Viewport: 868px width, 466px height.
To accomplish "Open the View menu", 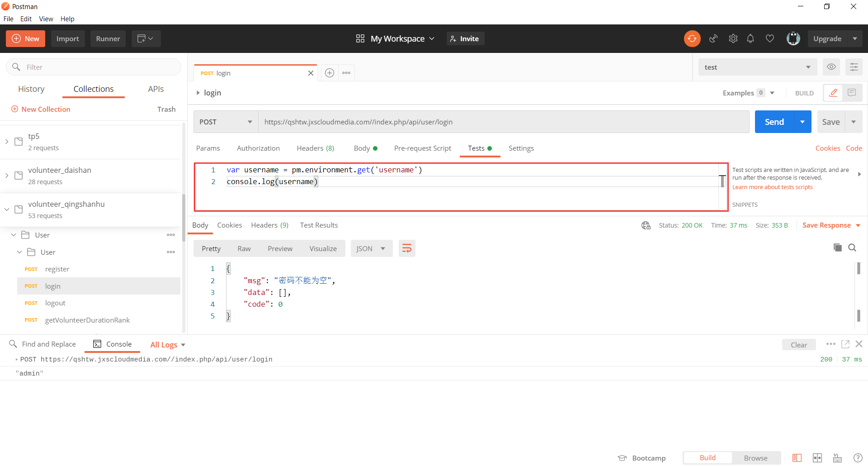I will pos(46,19).
